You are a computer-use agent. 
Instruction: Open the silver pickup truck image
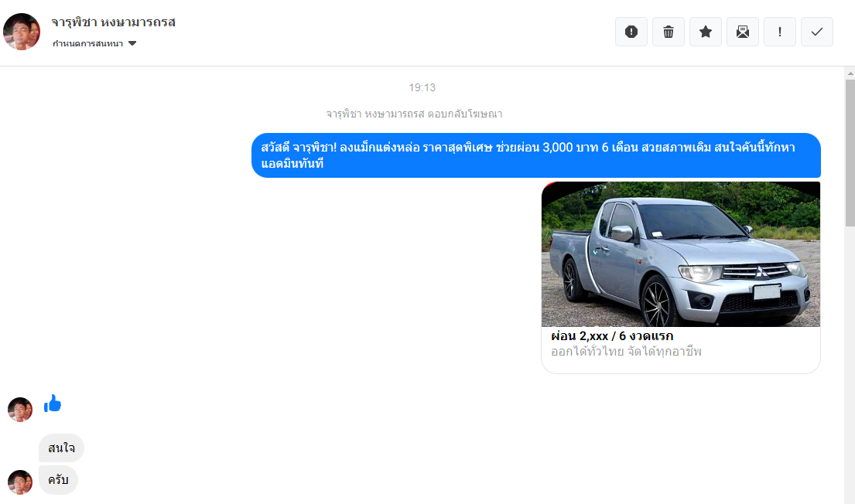680,254
